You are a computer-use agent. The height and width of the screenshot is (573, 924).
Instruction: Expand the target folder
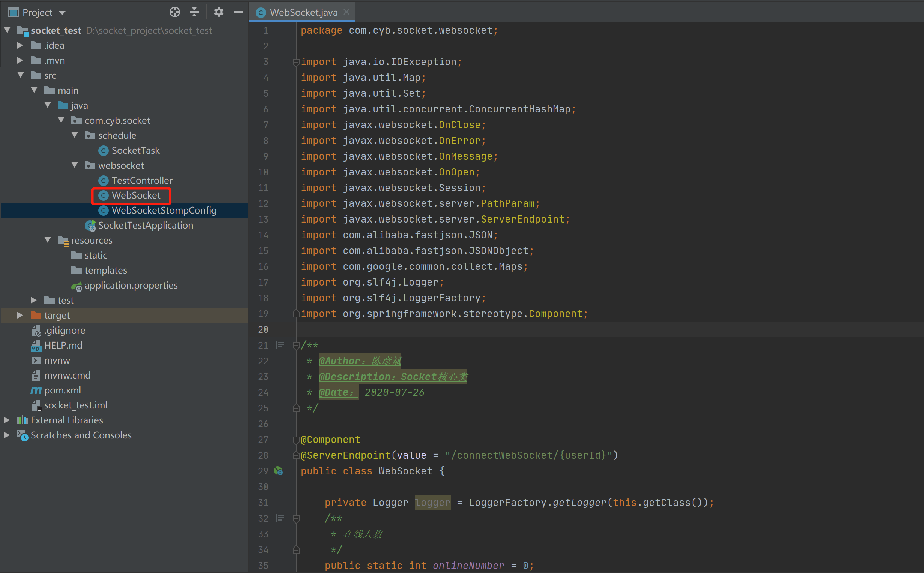[20, 315]
